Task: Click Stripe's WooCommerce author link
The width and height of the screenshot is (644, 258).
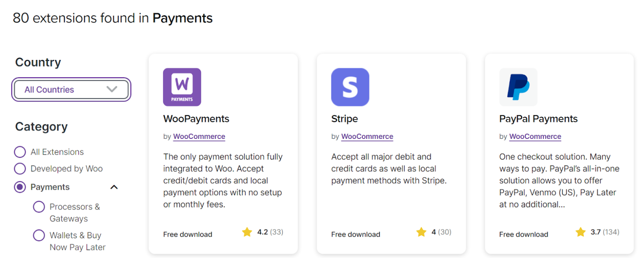Action: tap(367, 136)
